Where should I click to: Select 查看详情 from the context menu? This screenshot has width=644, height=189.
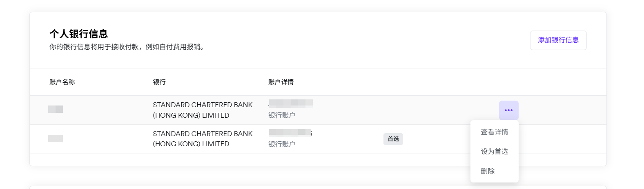pos(494,132)
